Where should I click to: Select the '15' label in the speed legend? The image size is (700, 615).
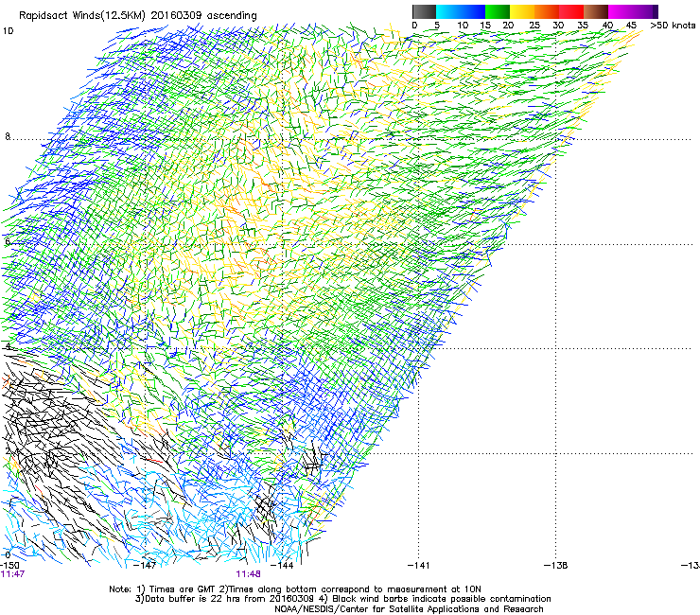tap(485, 26)
